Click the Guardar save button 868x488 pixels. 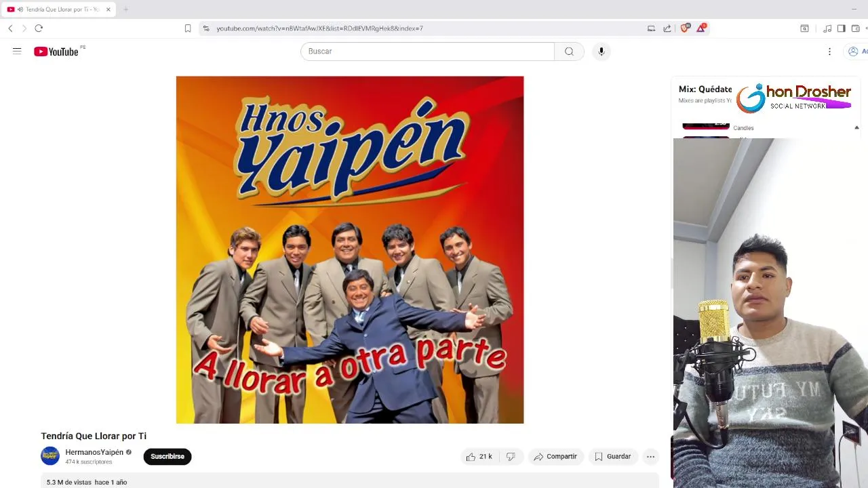tap(613, 456)
